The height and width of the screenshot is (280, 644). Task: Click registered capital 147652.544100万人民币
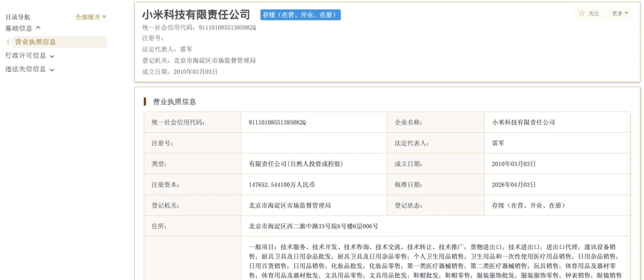coord(282,185)
